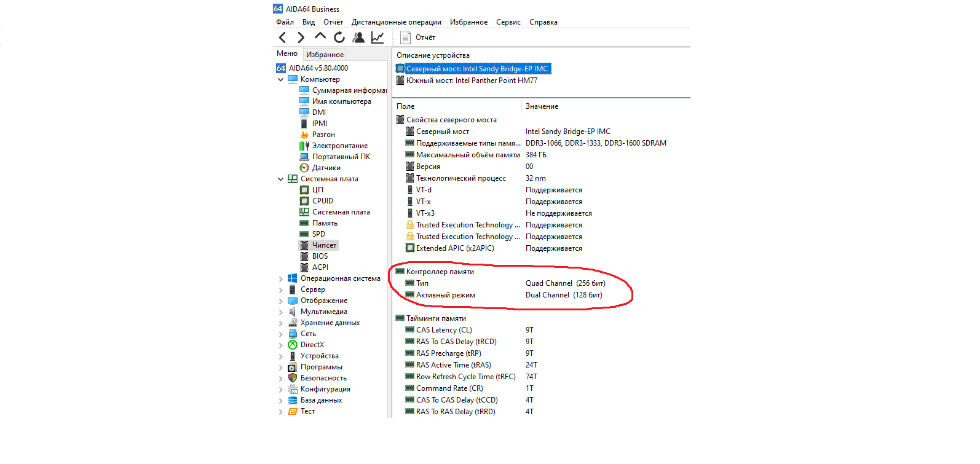Viewport: 980px width, 464px height.
Task: Click the Датчики gauge icon
Action: tap(304, 168)
